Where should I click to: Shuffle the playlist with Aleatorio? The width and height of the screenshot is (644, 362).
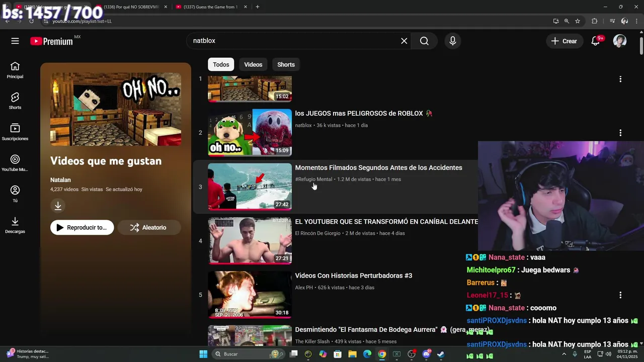(x=149, y=227)
